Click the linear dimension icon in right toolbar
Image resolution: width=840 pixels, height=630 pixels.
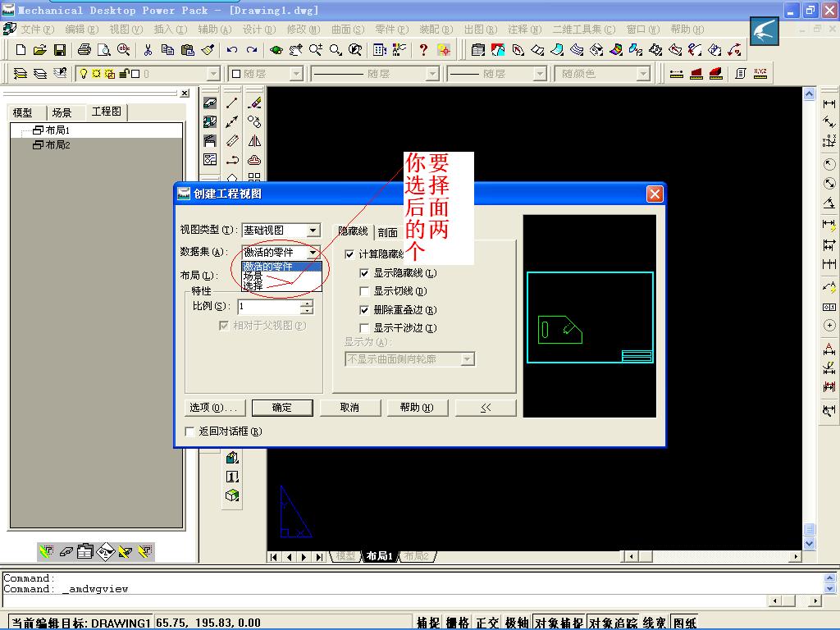[x=829, y=103]
